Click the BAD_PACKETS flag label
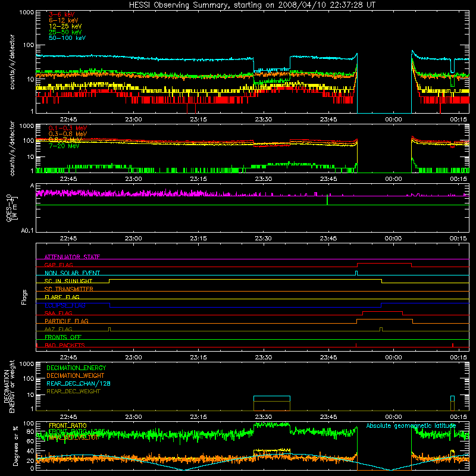 click(65, 345)
